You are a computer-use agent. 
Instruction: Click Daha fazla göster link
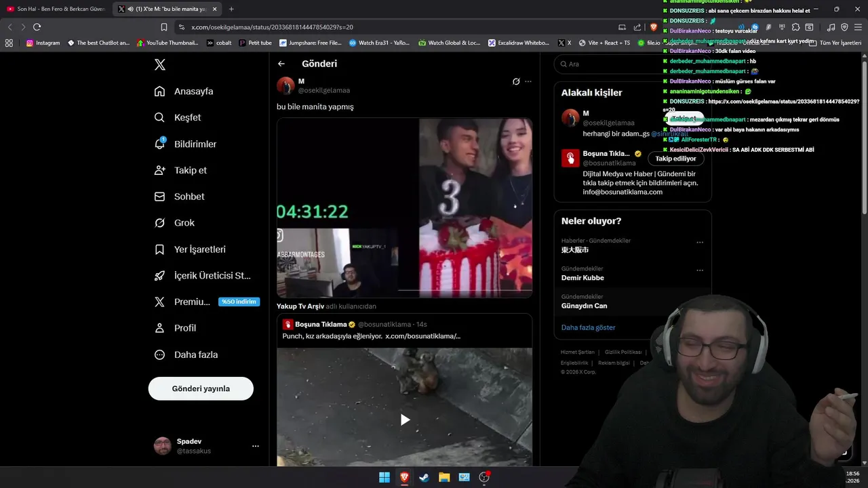(588, 327)
